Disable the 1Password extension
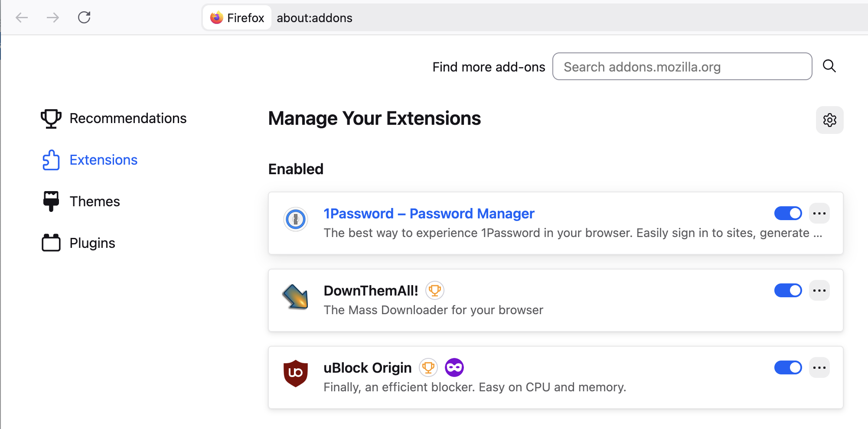 tap(788, 213)
